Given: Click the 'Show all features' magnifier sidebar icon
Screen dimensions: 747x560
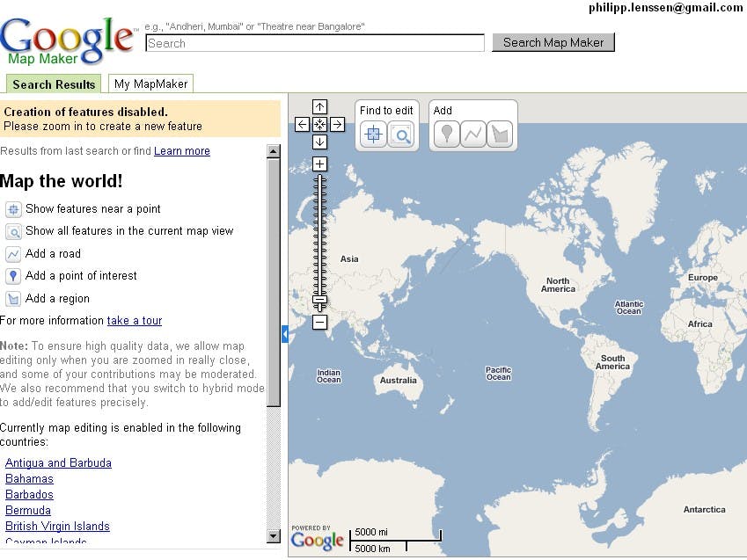Looking at the screenshot, I should pyautogui.click(x=13, y=232).
